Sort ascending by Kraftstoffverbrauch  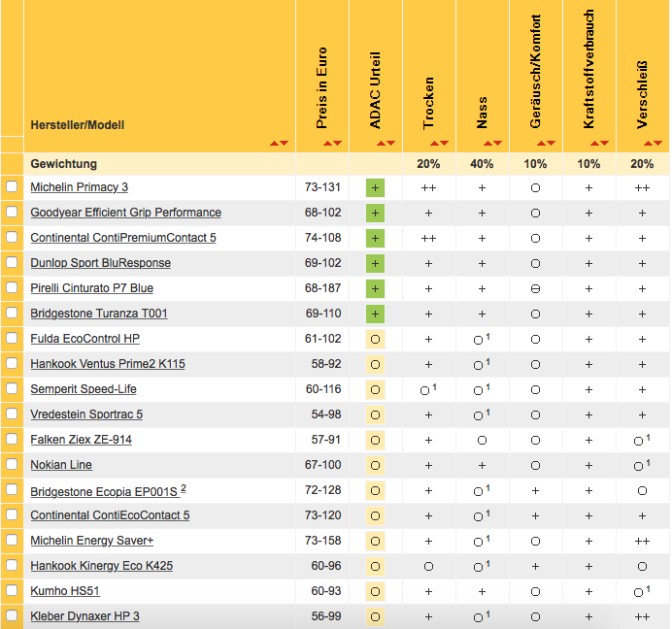594,143
